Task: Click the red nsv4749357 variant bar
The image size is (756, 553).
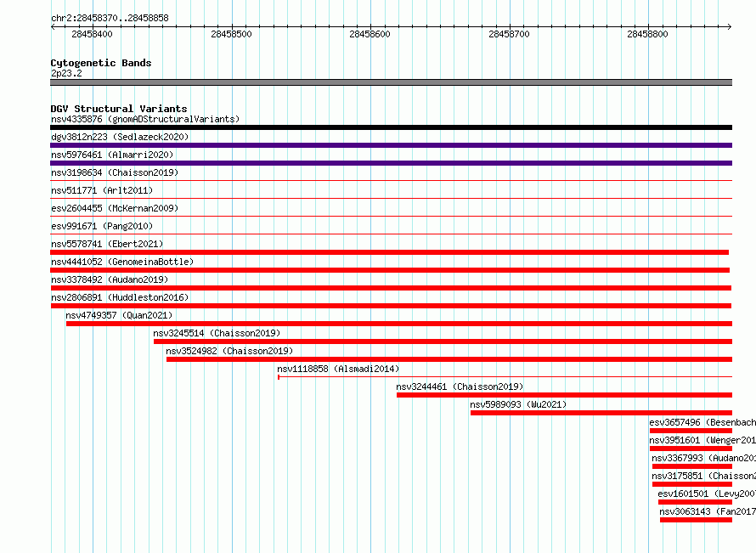Action: (x=399, y=324)
